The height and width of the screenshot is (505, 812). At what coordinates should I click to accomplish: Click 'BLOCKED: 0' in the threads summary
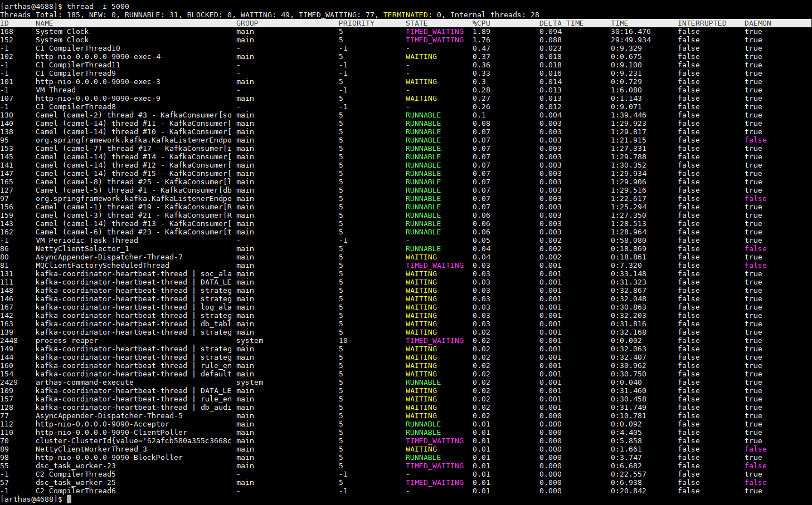pyautogui.click(x=210, y=15)
